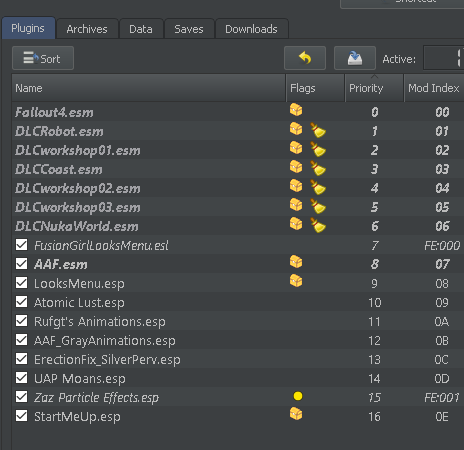
Task: Click the broom cleaning icon for DLCRobot.esm
Action: pos(318,130)
